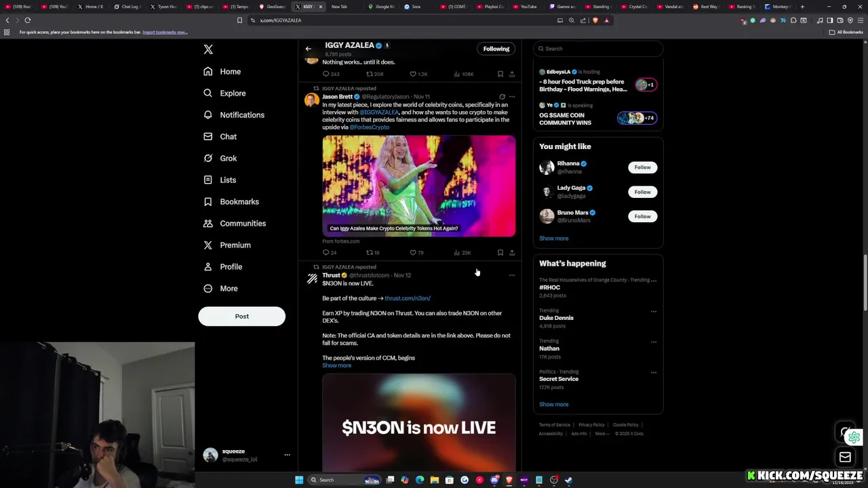The height and width of the screenshot is (488, 868).
Task: Open the @ForbesCrypto mention link
Action: tap(370, 127)
